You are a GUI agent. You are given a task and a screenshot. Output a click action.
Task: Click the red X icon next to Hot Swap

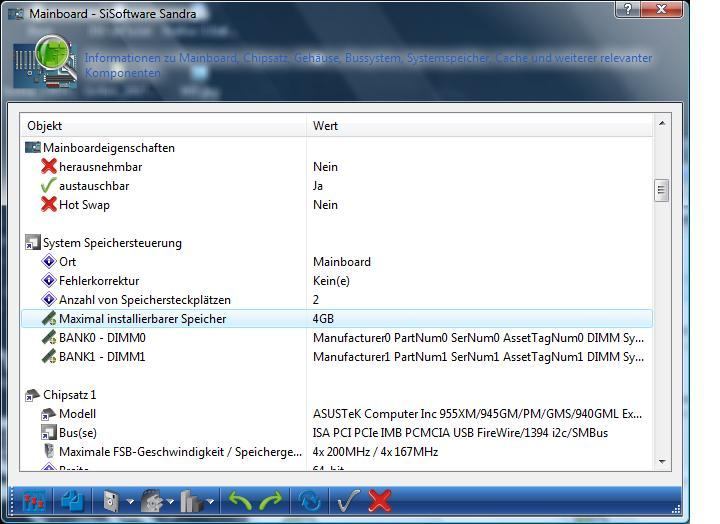[49, 205]
